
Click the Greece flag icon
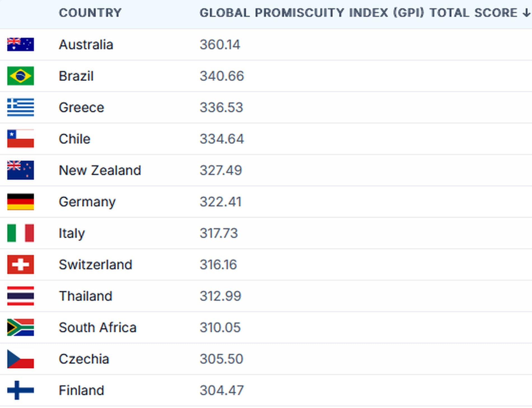click(x=20, y=107)
